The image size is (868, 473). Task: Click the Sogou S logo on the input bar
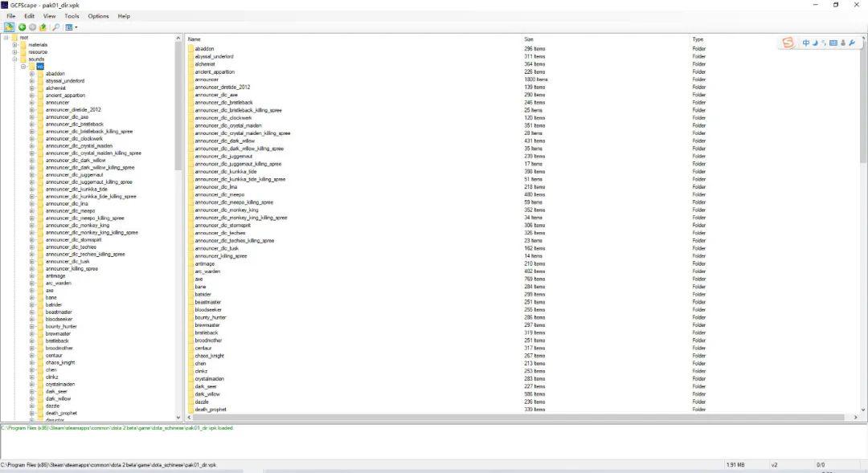pyautogui.click(x=788, y=43)
